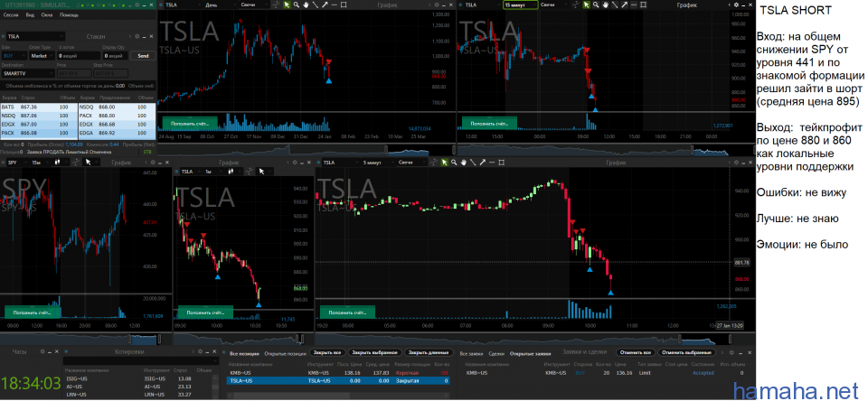The image size is (868, 401).
Task: Select the hand pan tool in the 5-minute TSLA chart
Action: (463, 163)
